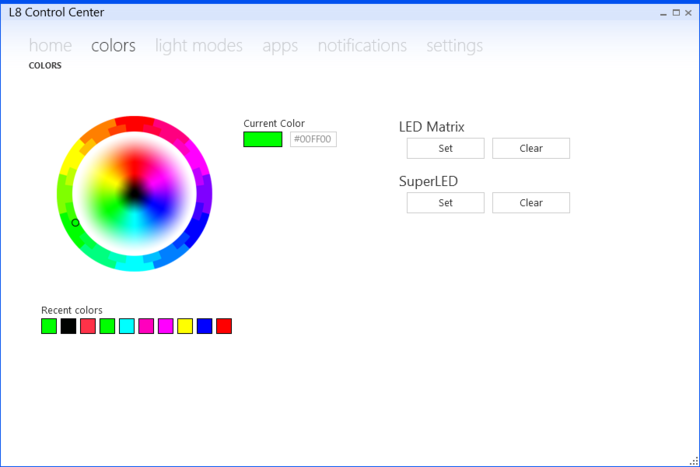Minimize the L8 Control Center window
Screen dimensions: 700x467
(663, 13)
